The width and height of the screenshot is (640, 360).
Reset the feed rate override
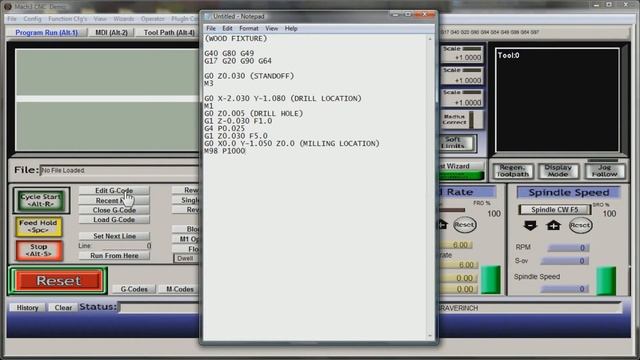click(464, 225)
